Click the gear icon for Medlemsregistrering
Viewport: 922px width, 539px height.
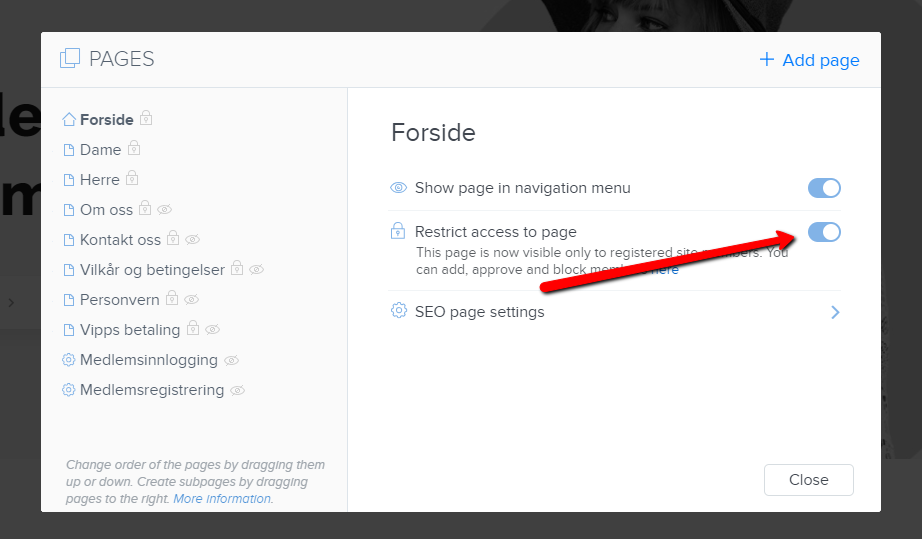point(69,390)
